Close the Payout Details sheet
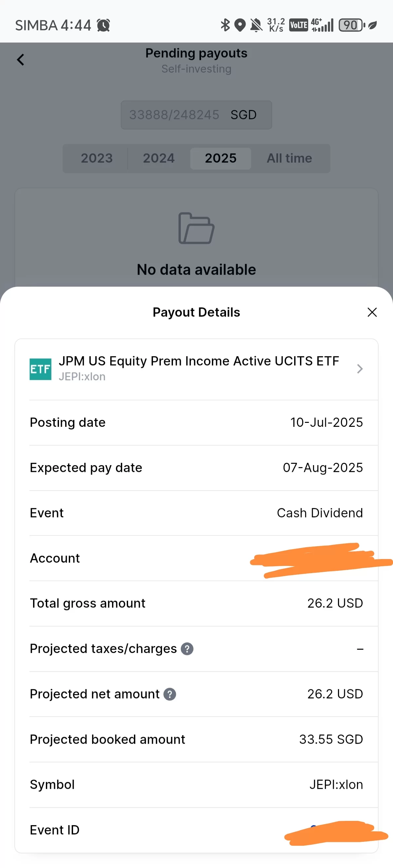 click(x=372, y=312)
